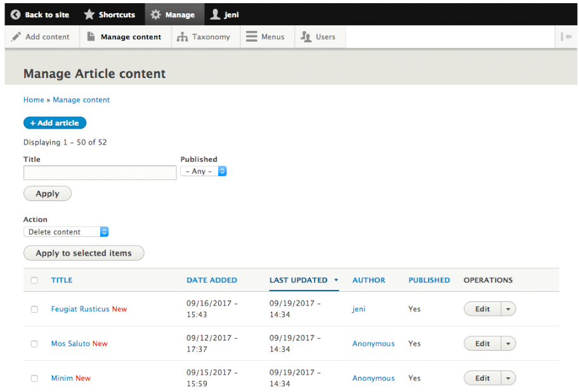Click the Users people icon
This screenshot has height=392, width=579.
click(x=306, y=37)
